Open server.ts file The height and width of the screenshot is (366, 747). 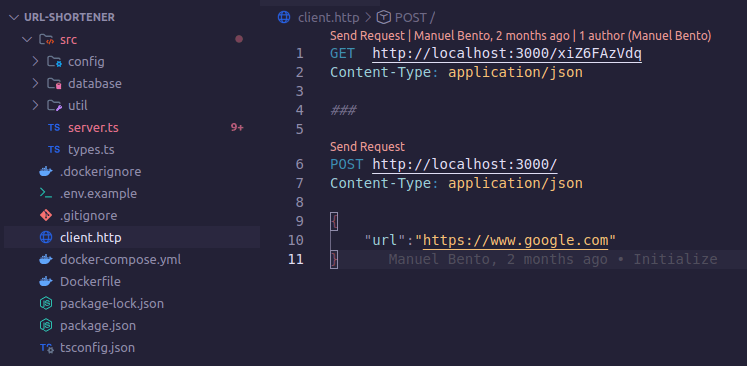click(x=93, y=128)
